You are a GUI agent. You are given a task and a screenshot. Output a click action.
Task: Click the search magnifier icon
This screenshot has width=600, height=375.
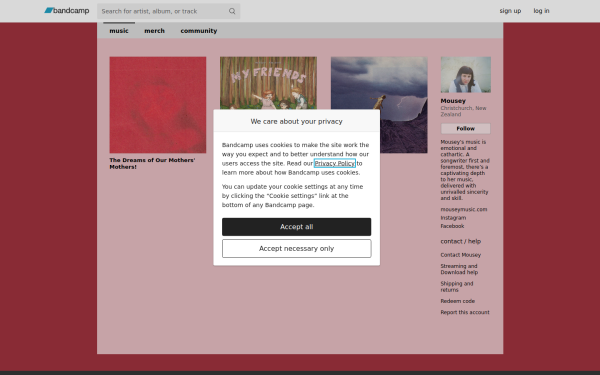coord(232,11)
